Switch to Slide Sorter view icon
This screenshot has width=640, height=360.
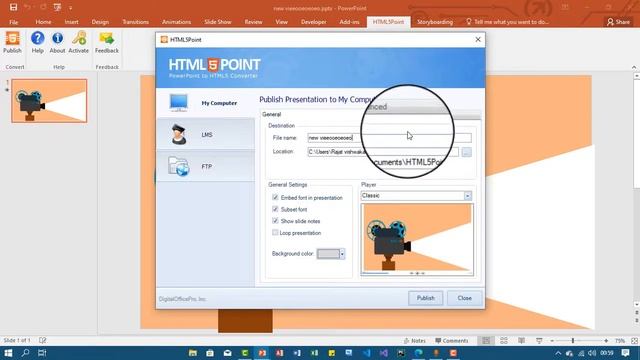tap(504, 340)
